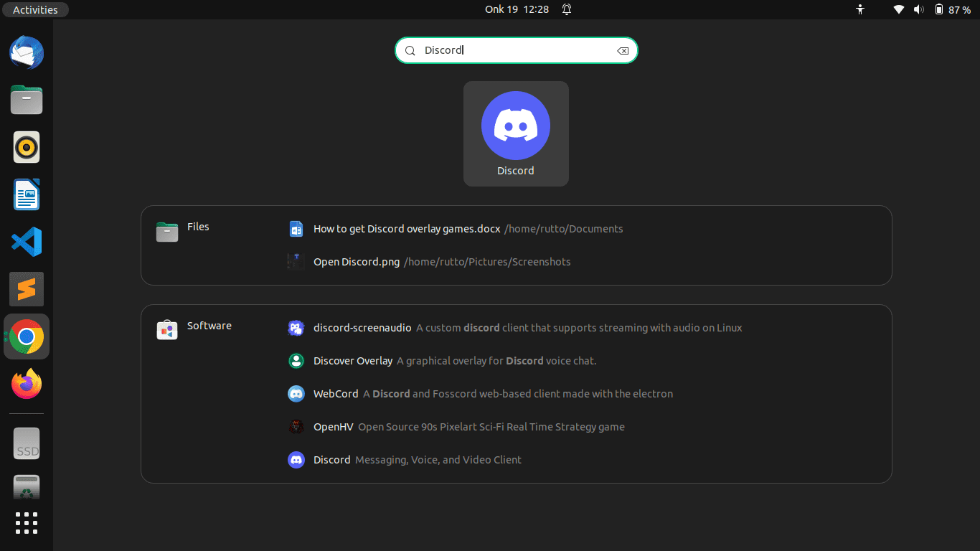Click the magnifier icon in the search bar
The image size is (980, 551).
(x=410, y=51)
